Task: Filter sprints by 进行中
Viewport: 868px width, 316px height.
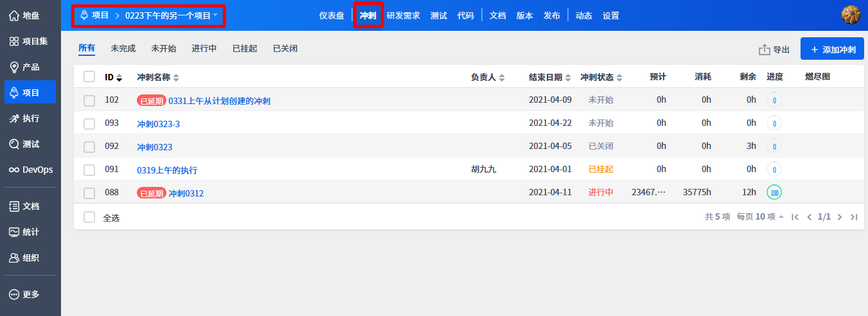Action: [x=204, y=48]
